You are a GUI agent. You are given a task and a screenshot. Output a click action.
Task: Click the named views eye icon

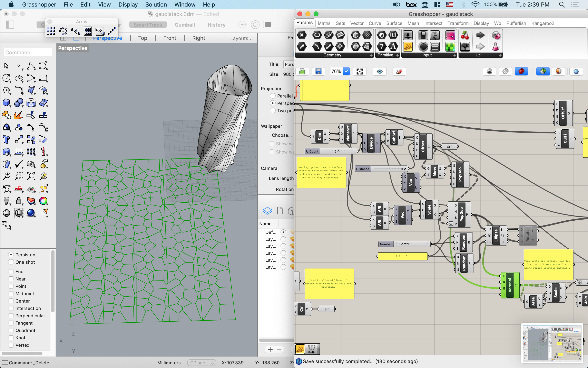click(x=380, y=71)
